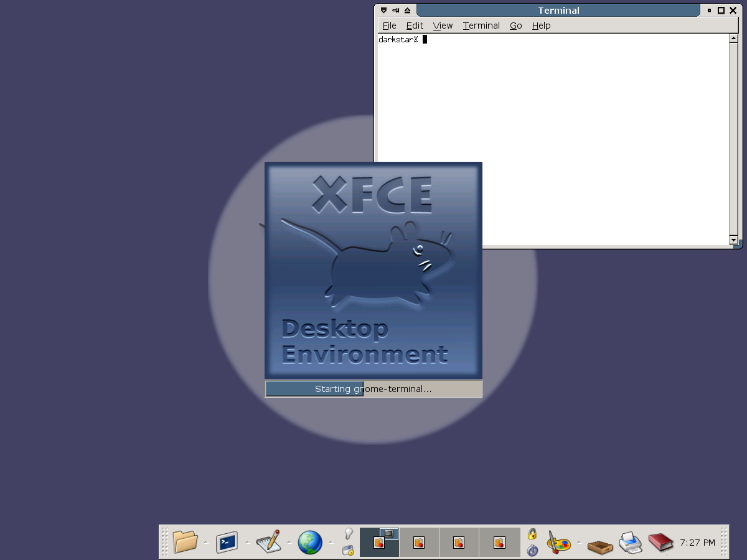747x560 pixels.
Task: Expand the file manager launcher submenu arrow
Action: coord(205,543)
